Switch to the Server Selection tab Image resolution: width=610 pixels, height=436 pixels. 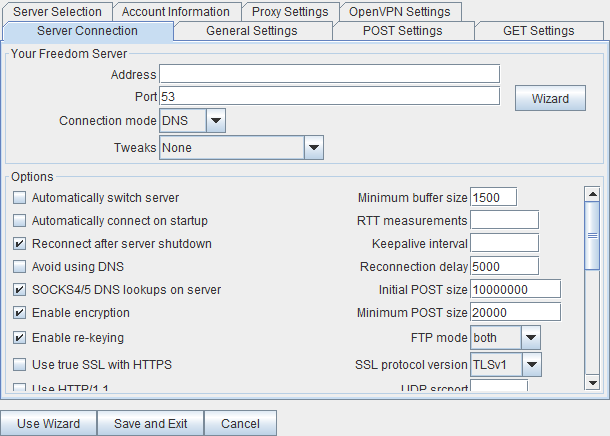coord(57,12)
